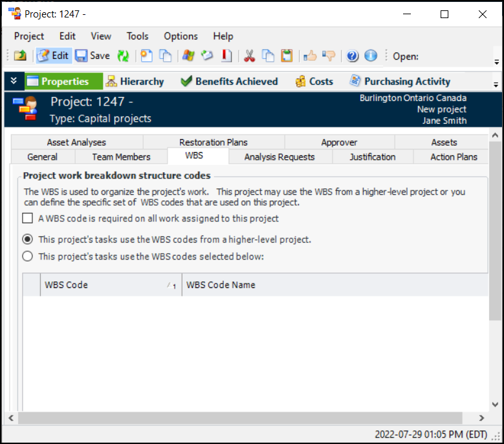Viewport: 504px width, 444px height.
Task: Click the application icon in title bar
Action: [x=14, y=14]
